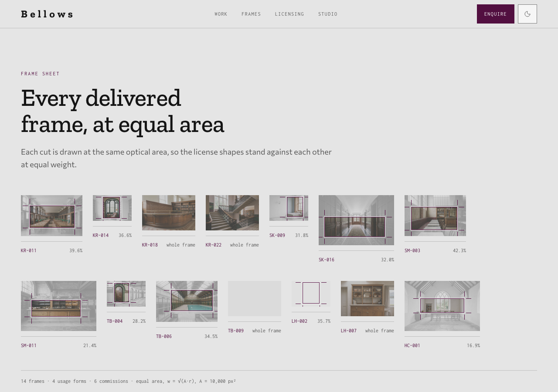Click the 16.9% crop value
The image size is (558, 392).
pyautogui.click(x=473, y=345)
